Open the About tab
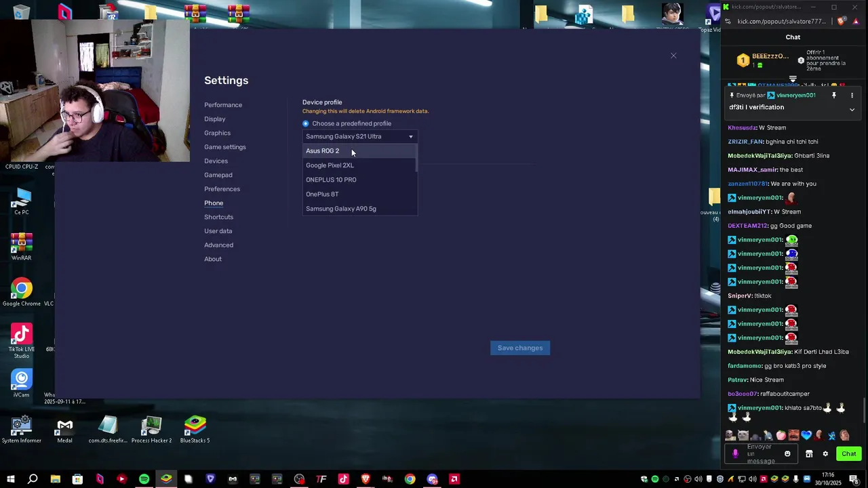 coord(213,259)
